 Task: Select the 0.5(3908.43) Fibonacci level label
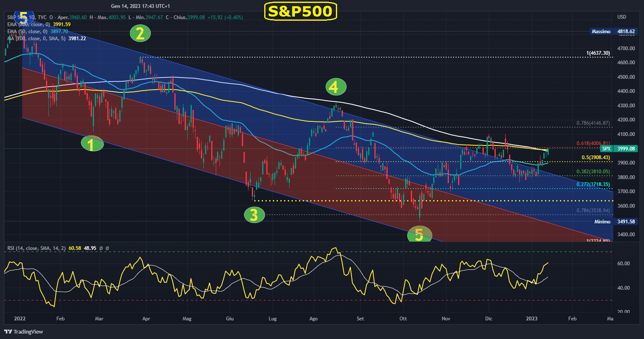pos(596,157)
